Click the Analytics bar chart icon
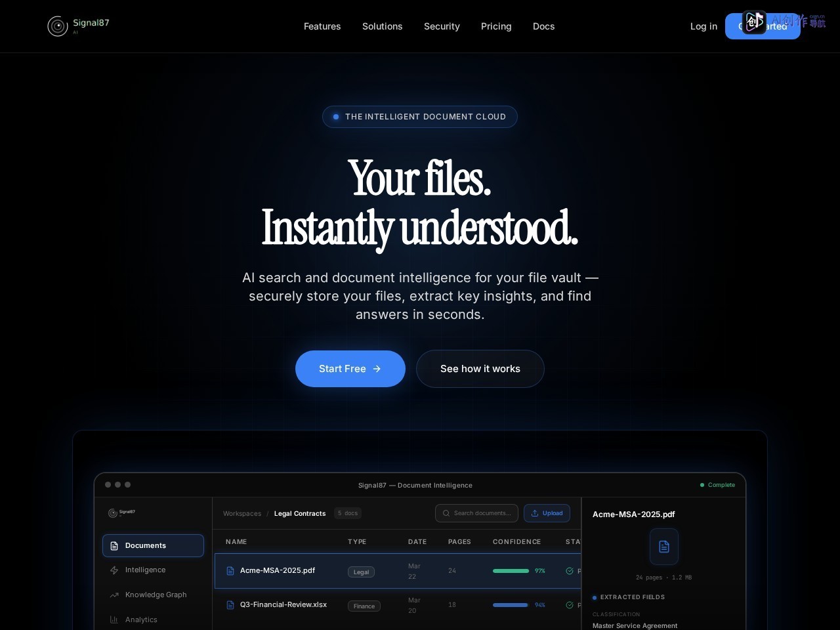840x630 pixels. [114, 619]
